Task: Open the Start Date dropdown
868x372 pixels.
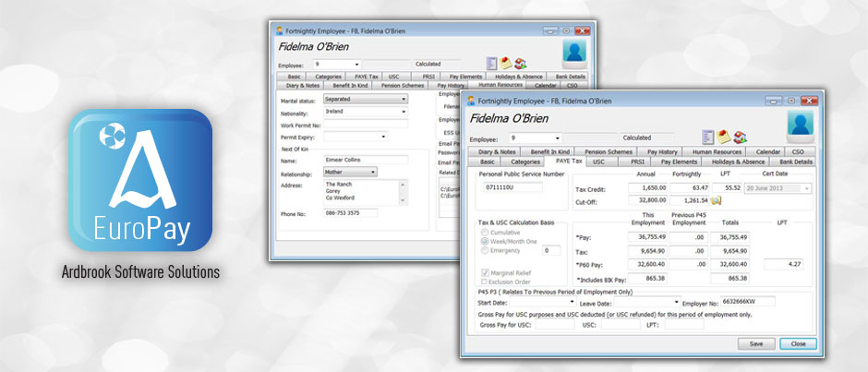Action: (572, 303)
